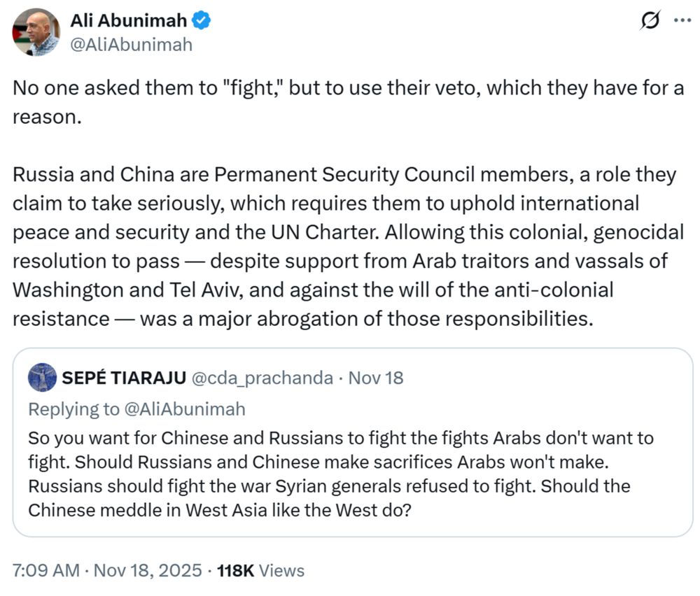700x596 pixels.
Task: Open Ali Abunimah's profile picture
Action: click(36, 33)
